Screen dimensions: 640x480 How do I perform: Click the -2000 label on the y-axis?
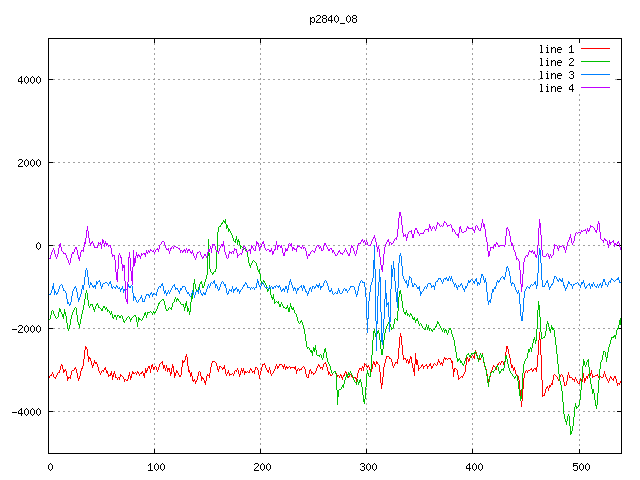[25, 329]
